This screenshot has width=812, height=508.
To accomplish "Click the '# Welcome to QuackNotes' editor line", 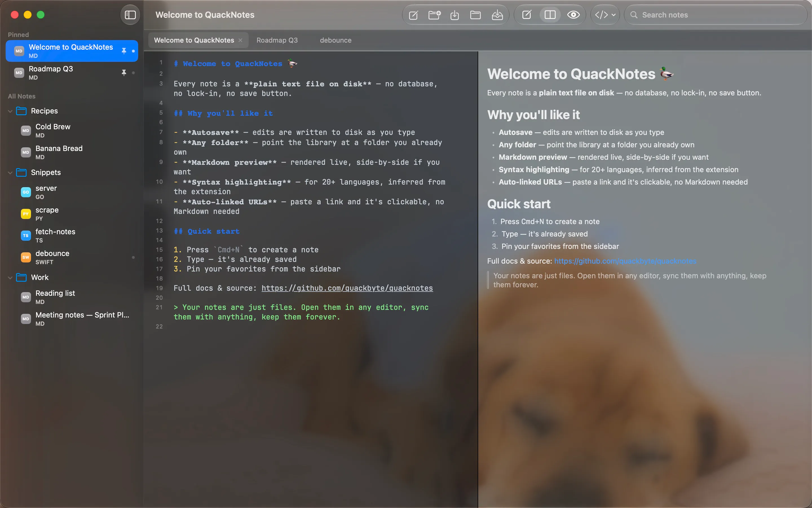I will pyautogui.click(x=235, y=63).
